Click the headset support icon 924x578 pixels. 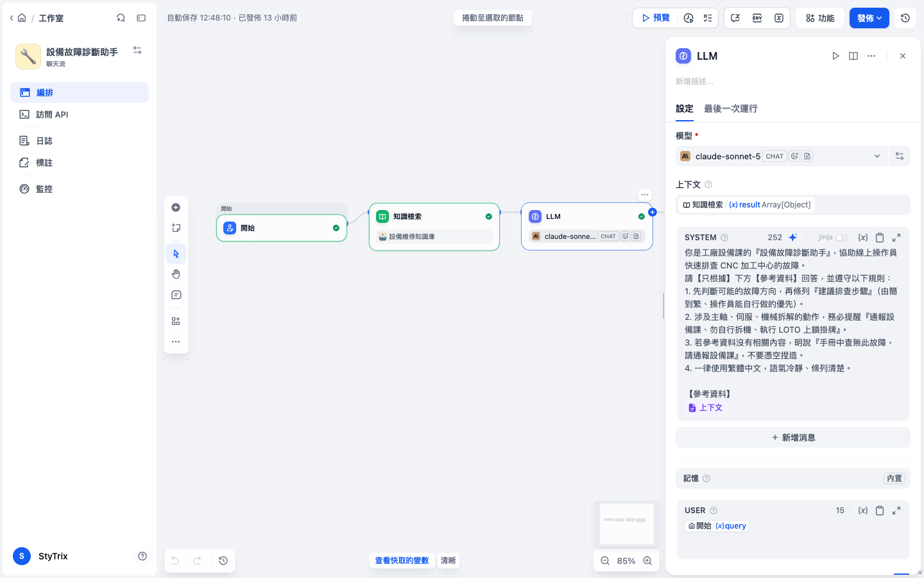[121, 18]
